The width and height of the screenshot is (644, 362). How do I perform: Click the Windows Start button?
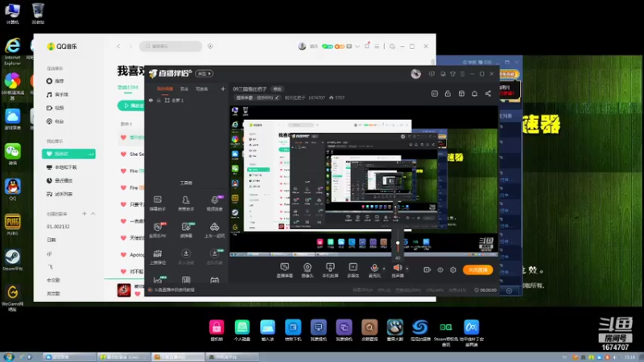(x=8, y=357)
